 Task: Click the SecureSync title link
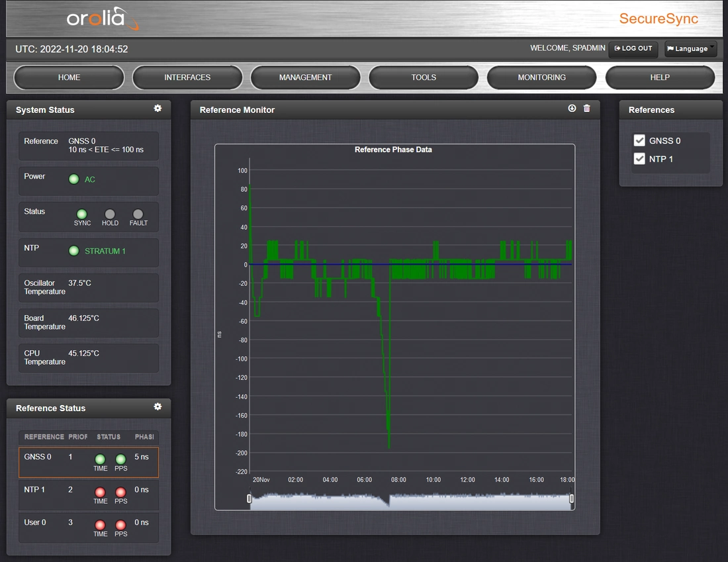coord(659,19)
